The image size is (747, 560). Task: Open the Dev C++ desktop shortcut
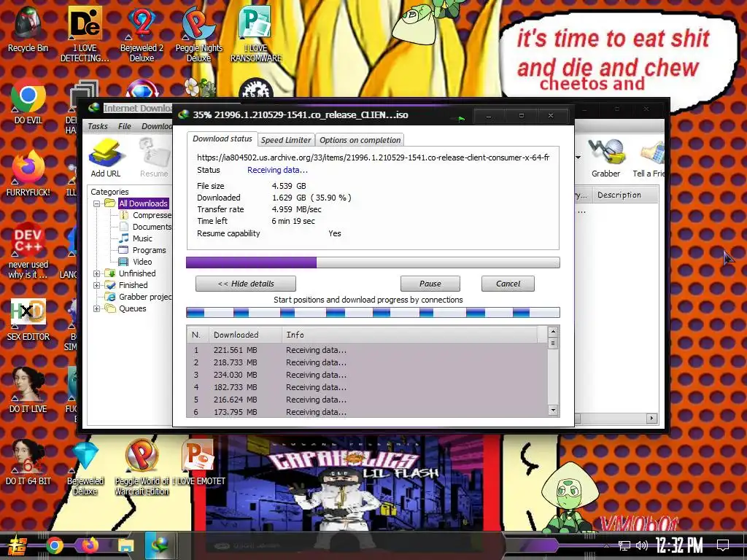[28, 251]
